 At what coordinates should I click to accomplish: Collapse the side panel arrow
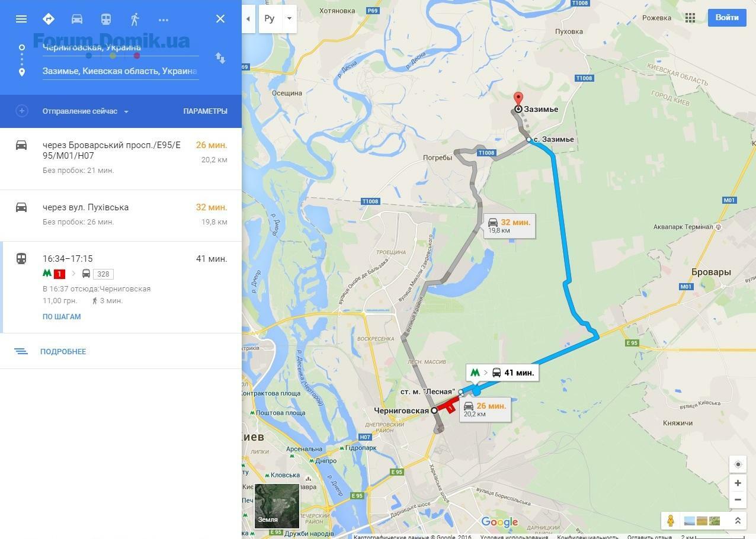(248, 18)
